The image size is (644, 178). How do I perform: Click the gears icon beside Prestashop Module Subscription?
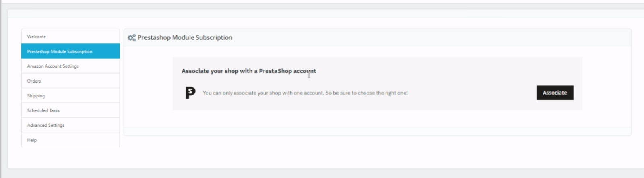point(132,38)
